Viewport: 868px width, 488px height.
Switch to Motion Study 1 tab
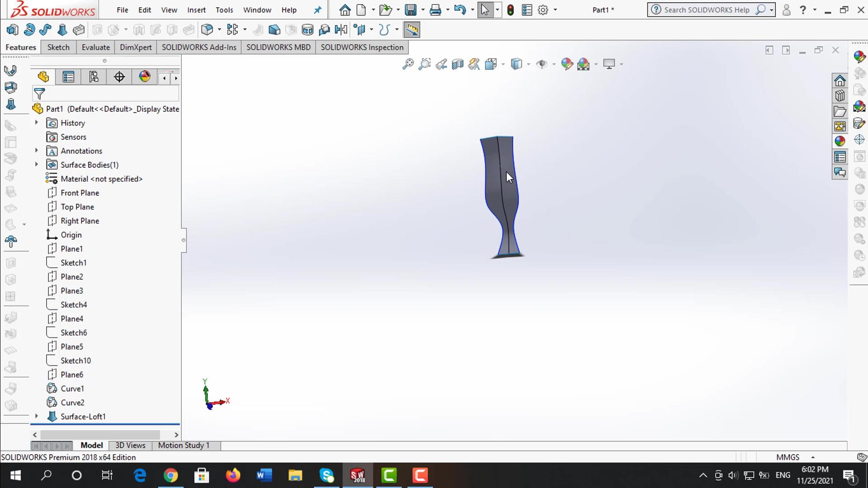184,446
